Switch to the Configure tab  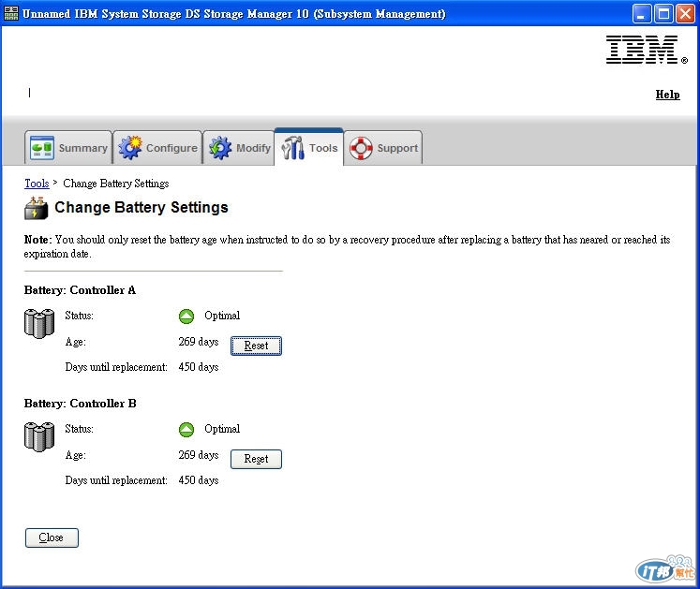(x=157, y=148)
